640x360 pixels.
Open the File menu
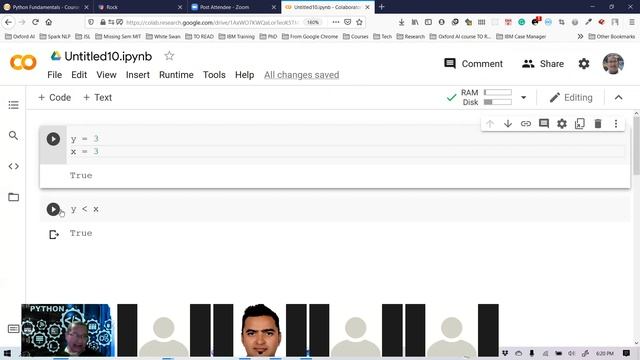point(54,75)
